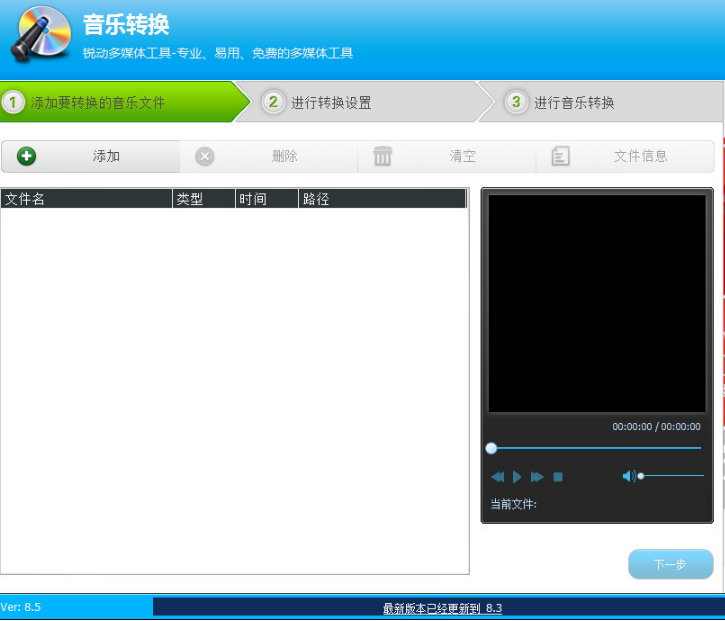This screenshot has height=621, width=725.
Task: Click the 下一步 next button
Action: coord(670,564)
